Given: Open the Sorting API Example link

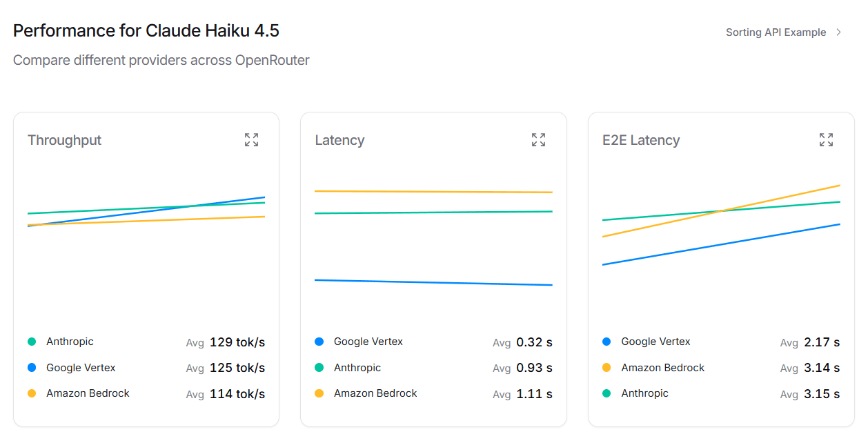Looking at the screenshot, I should pos(775,32).
